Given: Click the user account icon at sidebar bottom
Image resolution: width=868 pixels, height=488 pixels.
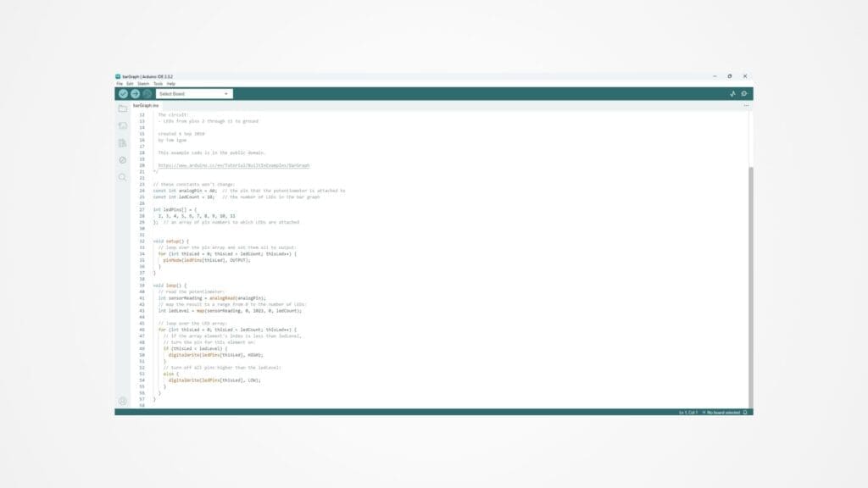Looking at the screenshot, I should tap(123, 401).
